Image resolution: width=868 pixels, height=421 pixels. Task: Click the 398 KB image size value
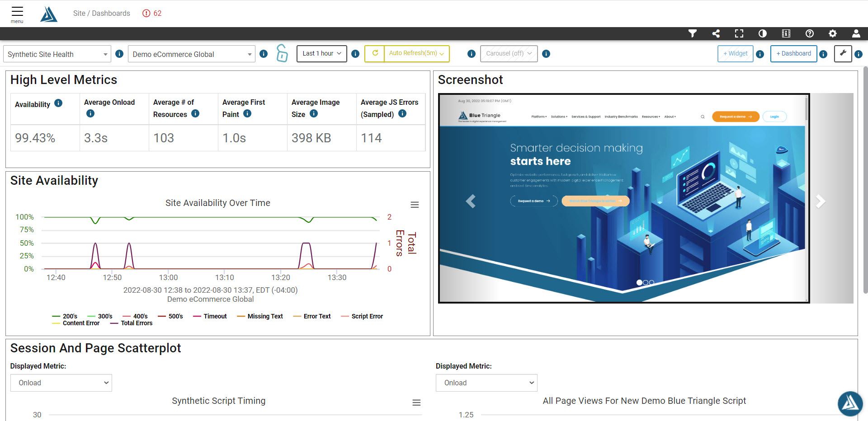[x=311, y=138]
